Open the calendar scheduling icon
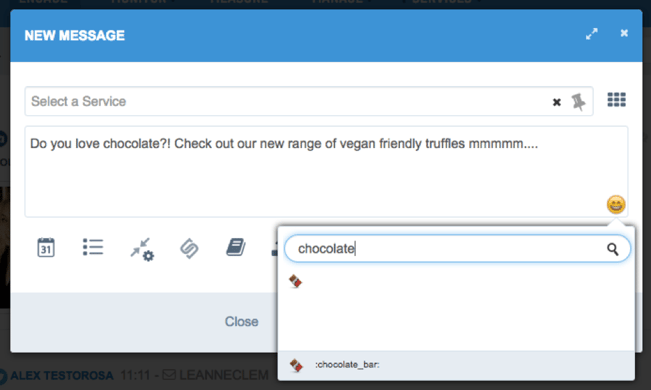This screenshot has width=651, height=390. [46, 248]
